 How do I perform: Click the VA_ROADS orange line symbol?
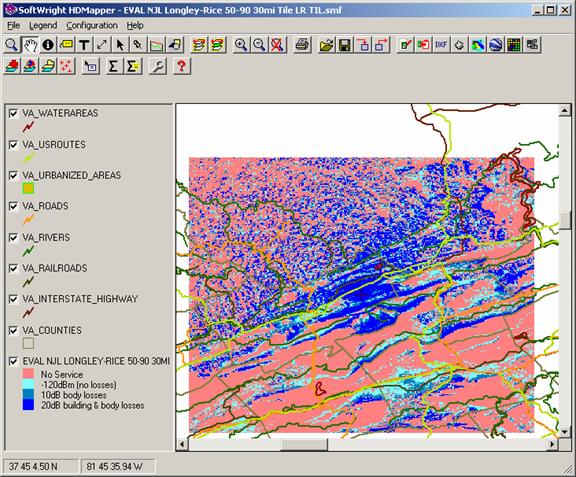(28, 220)
